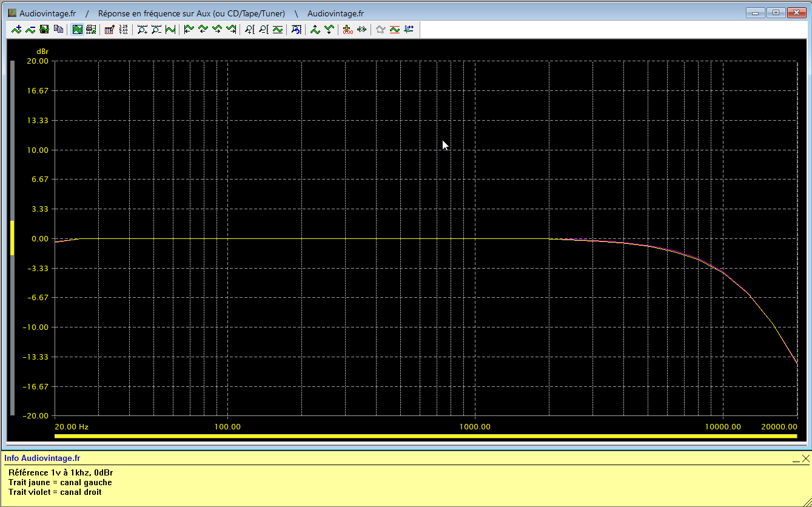
Task: Show the numeric values list icon
Action: point(124,29)
